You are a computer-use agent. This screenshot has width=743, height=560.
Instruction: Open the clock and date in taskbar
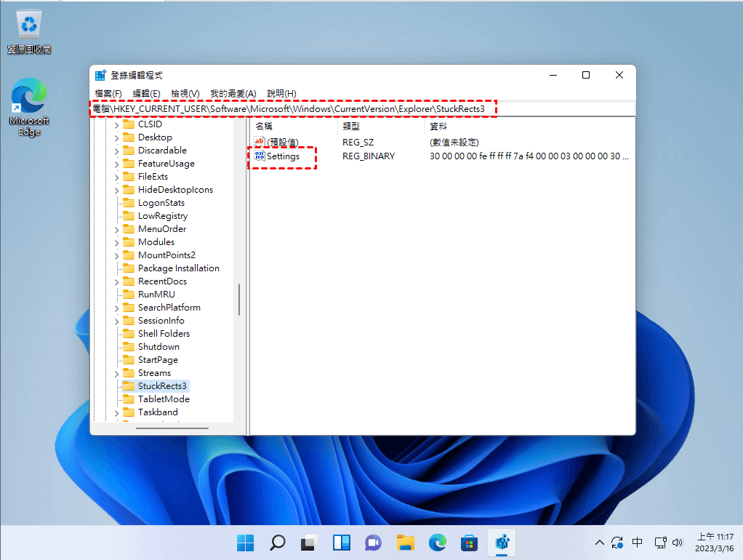[714, 543]
